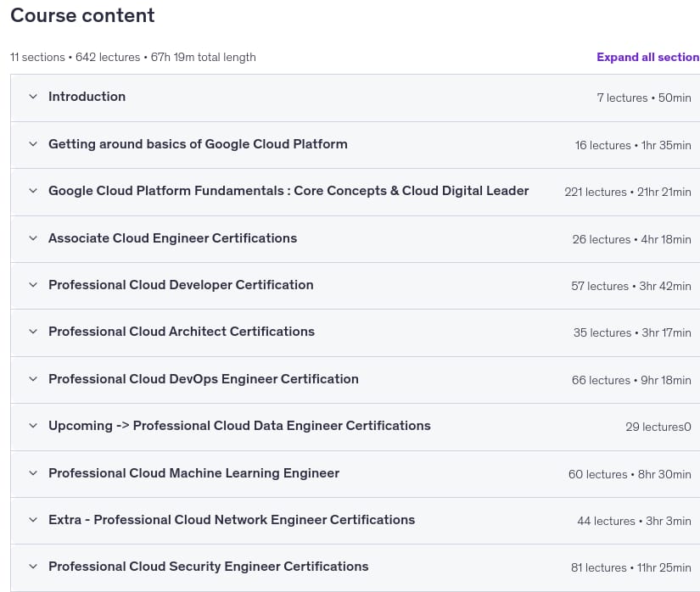Select Professional Cloud DevOps Engineer Certification title

204,379
